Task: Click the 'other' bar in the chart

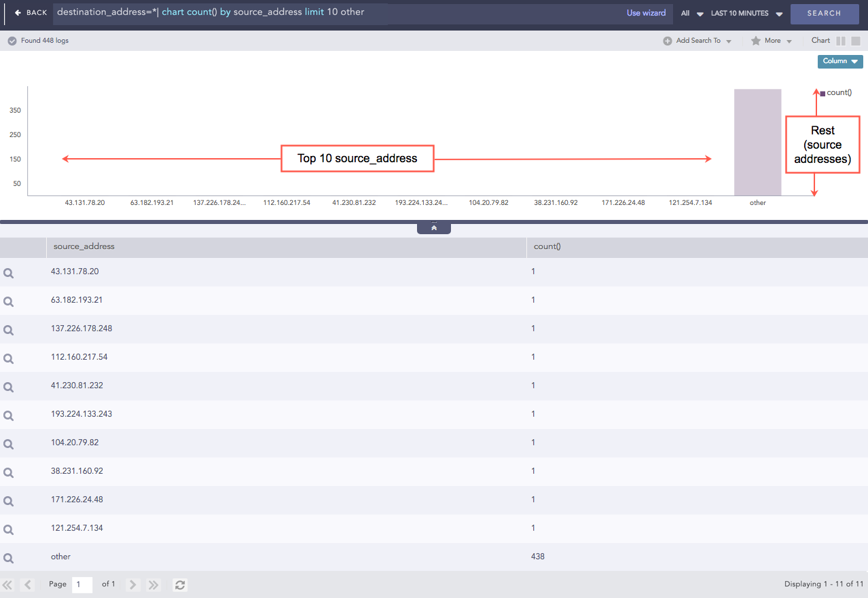Action: [757, 143]
